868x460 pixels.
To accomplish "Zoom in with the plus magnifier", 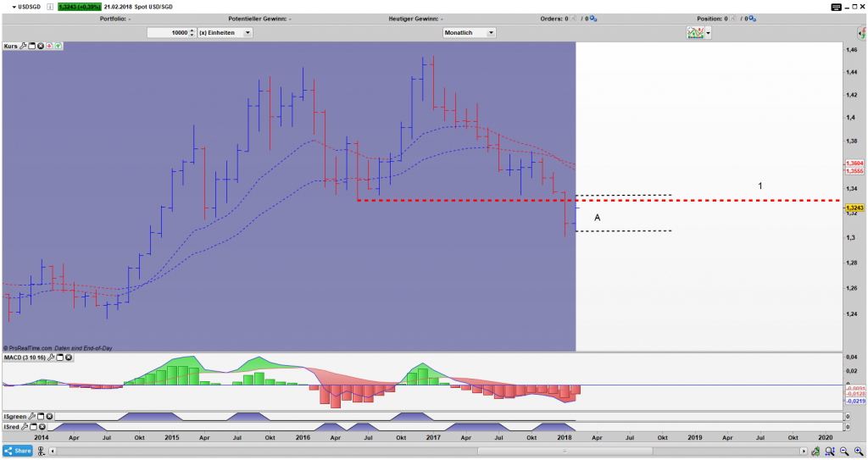I will pyautogui.click(x=859, y=452).
